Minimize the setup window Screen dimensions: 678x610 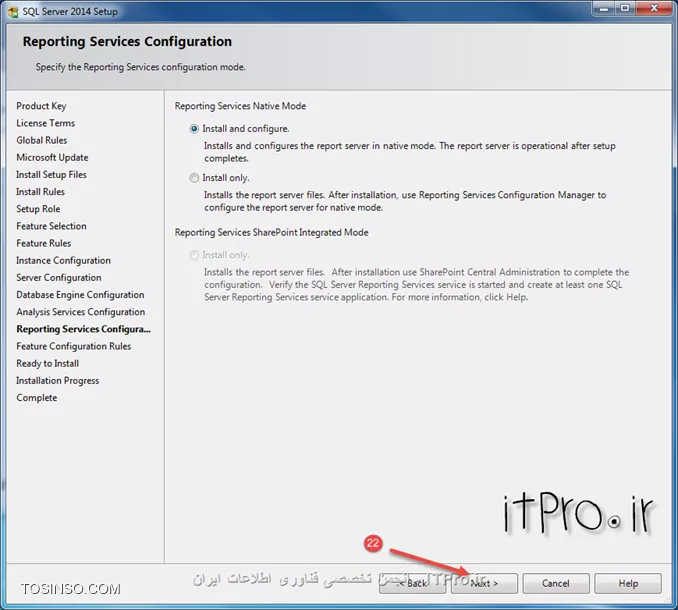[x=604, y=9]
